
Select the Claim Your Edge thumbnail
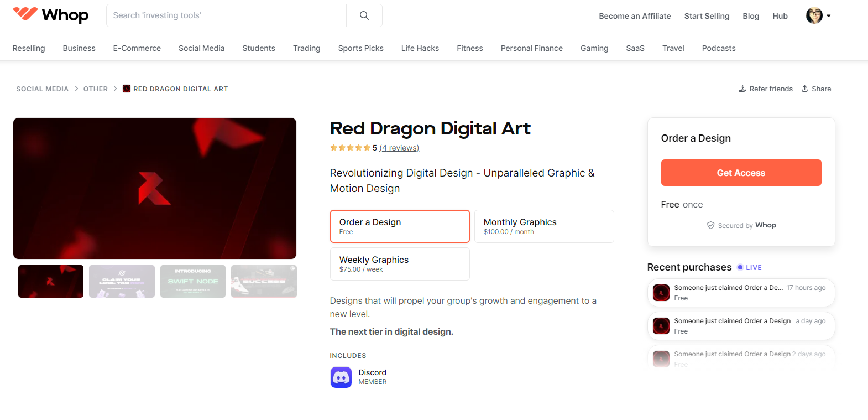(122, 281)
